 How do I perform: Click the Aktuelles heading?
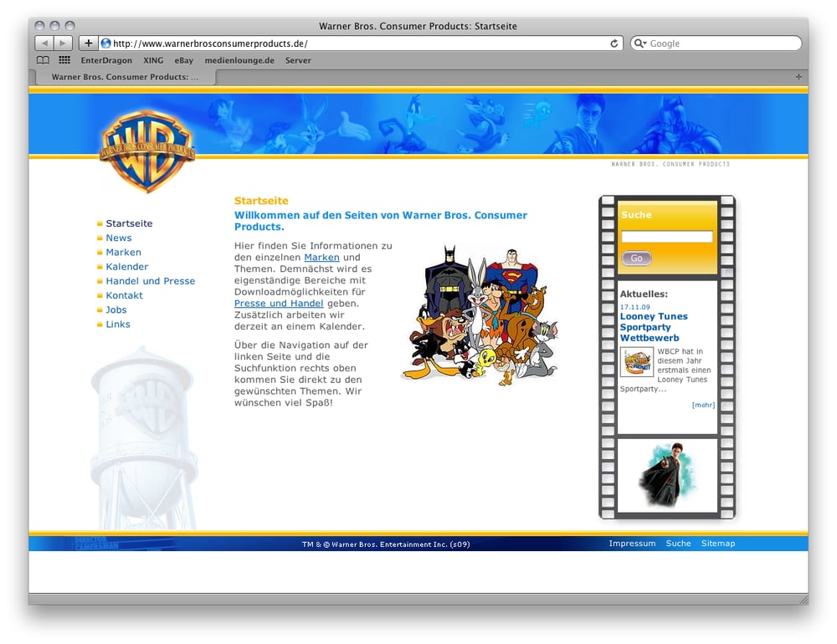click(x=644, y=294)
